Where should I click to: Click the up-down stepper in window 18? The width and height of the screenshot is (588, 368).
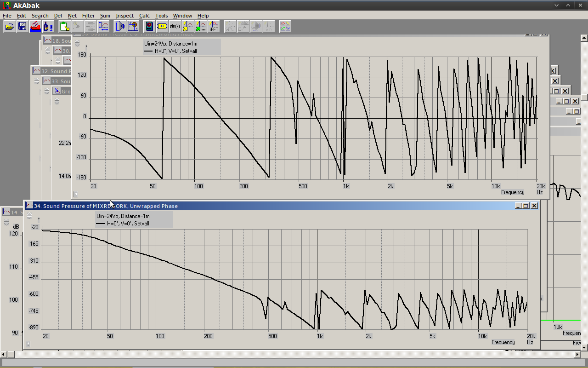[47, 51]
